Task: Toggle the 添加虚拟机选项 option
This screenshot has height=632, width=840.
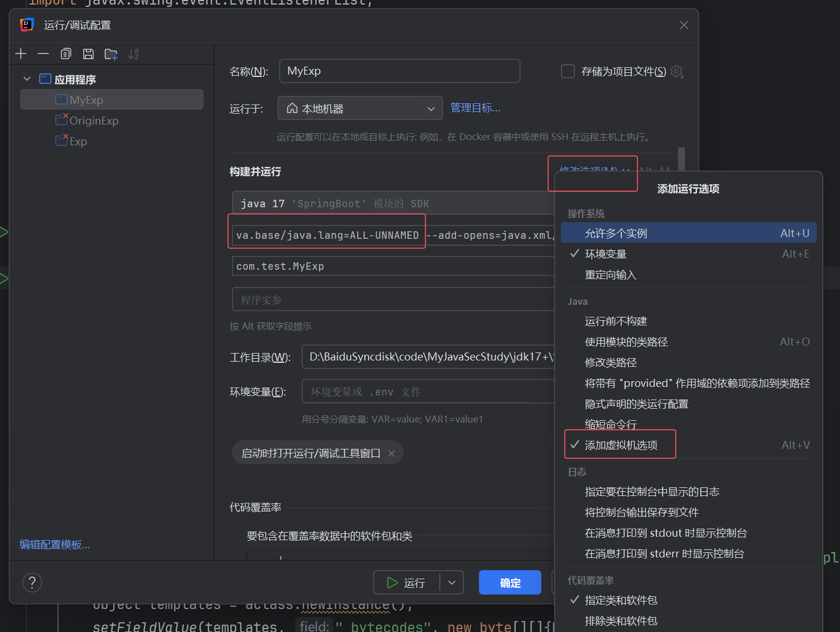Action: point(621,445)
